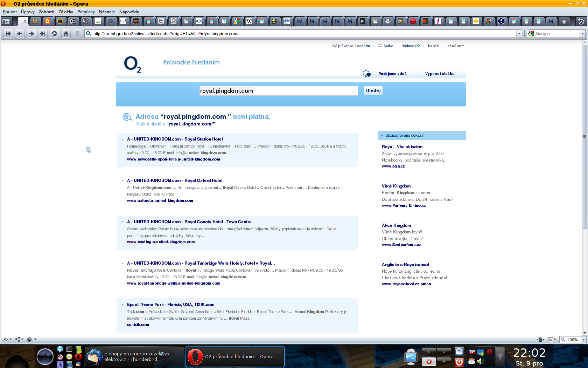This screenshot has height=368, width=588.
Task: Click 'Vypnout službu' link
Action: coord(440,74)
